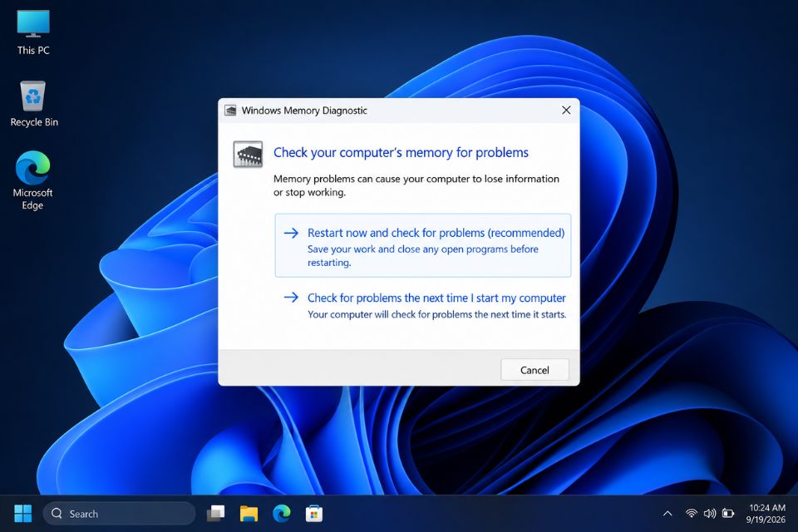Click the speaker volume icon

coord(709,513)
